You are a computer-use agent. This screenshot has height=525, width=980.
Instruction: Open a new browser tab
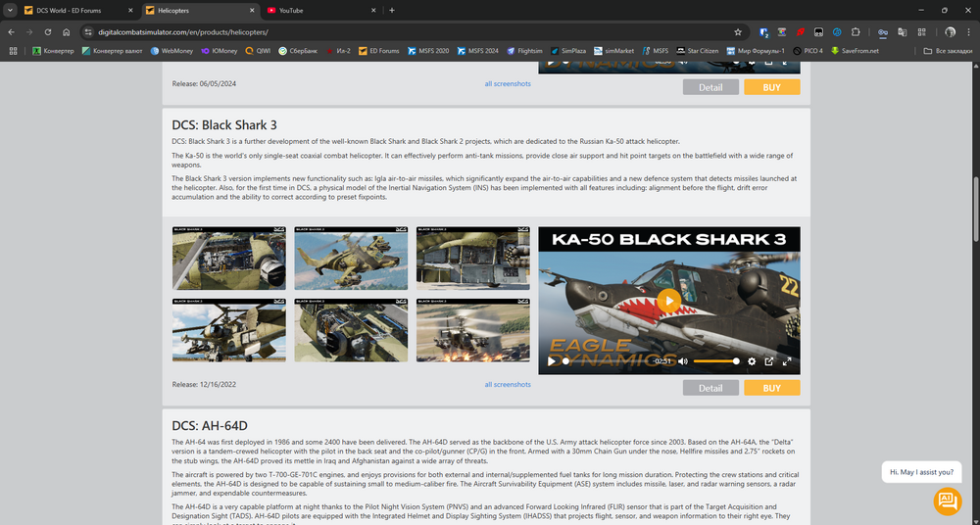[x=392, y=11]
